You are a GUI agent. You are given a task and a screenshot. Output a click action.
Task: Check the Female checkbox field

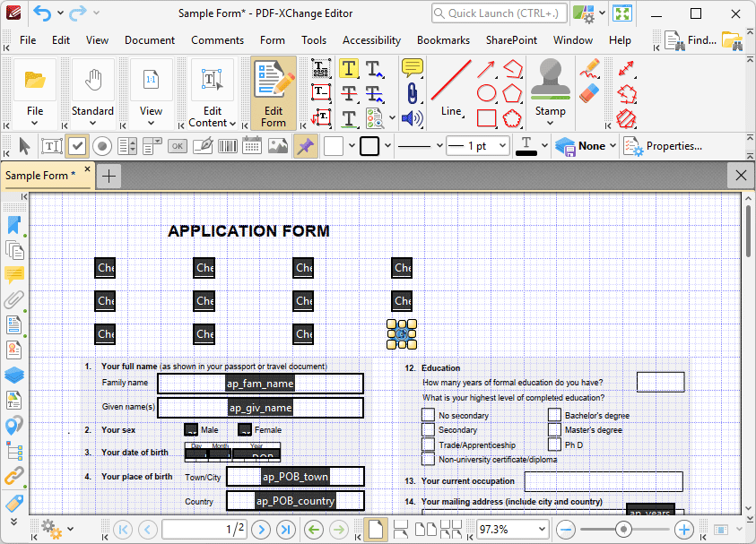coord(245,430)
